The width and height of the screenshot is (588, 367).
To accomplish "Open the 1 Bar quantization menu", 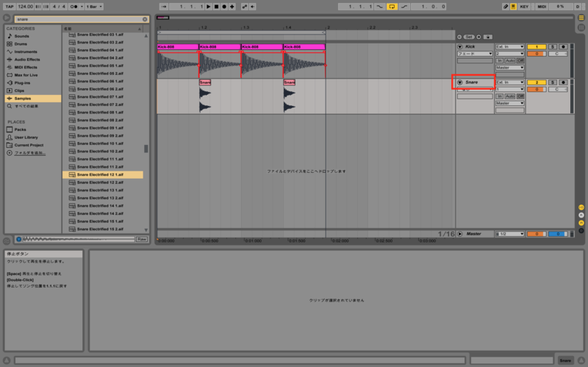I will (x=94, y=7).
